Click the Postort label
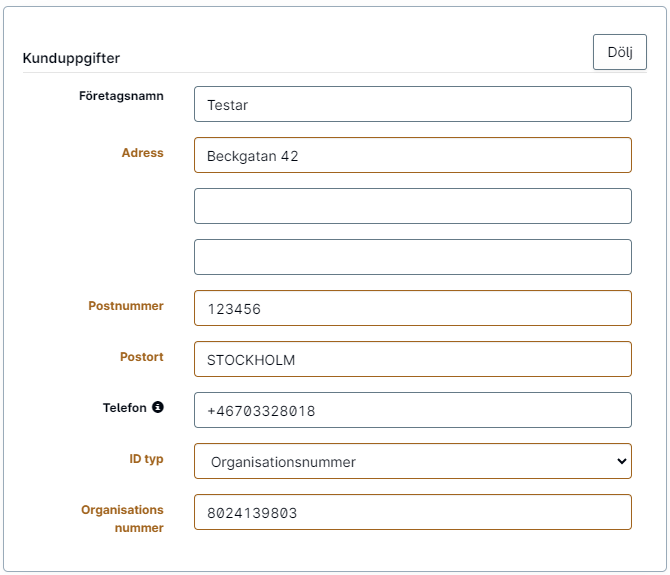The image size is (670, 575). [x=142, y=357]
